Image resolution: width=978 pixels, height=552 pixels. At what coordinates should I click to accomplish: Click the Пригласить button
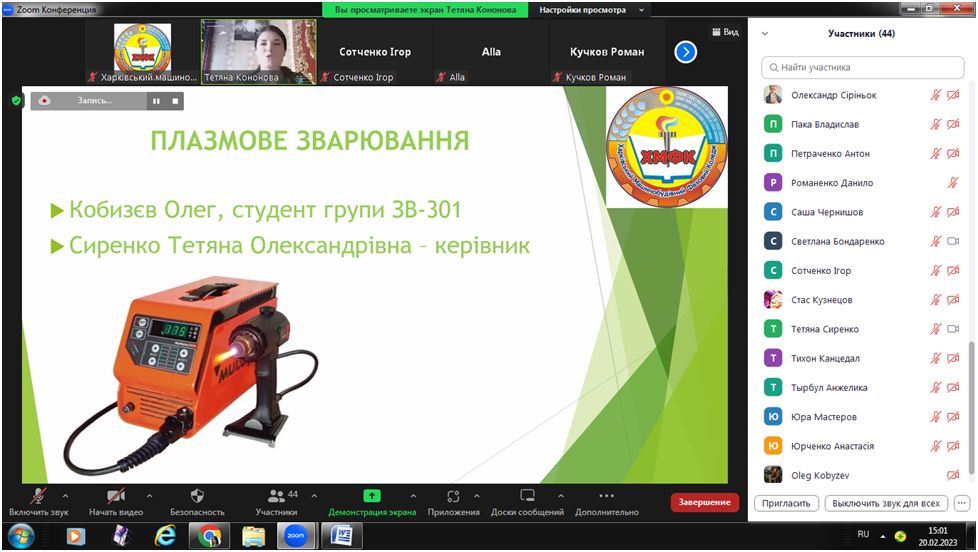click(x=786, y=503)
